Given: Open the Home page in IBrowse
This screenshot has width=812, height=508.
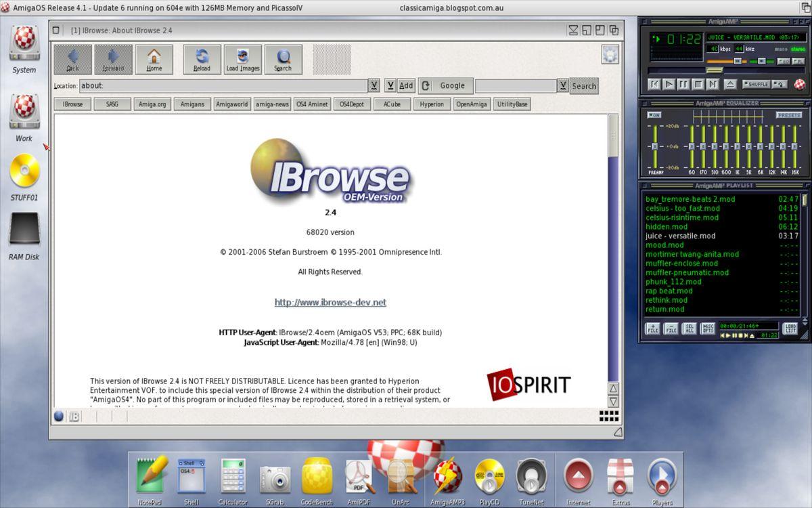Looking at the screenshot, I should click(x=154, y=60).
